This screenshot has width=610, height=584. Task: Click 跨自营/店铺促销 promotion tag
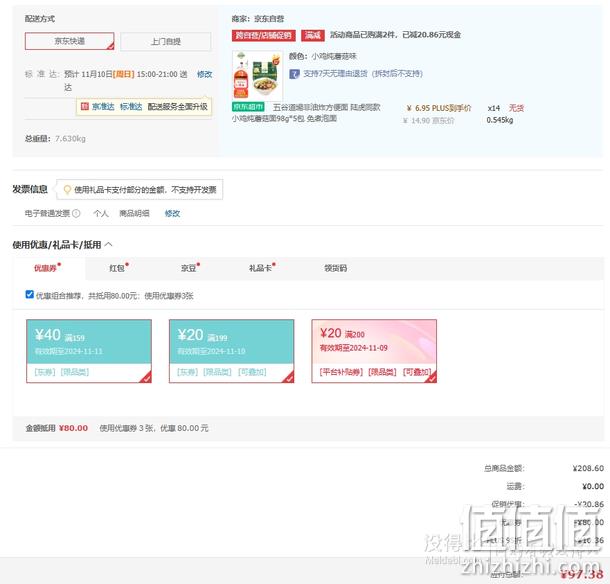264,35
